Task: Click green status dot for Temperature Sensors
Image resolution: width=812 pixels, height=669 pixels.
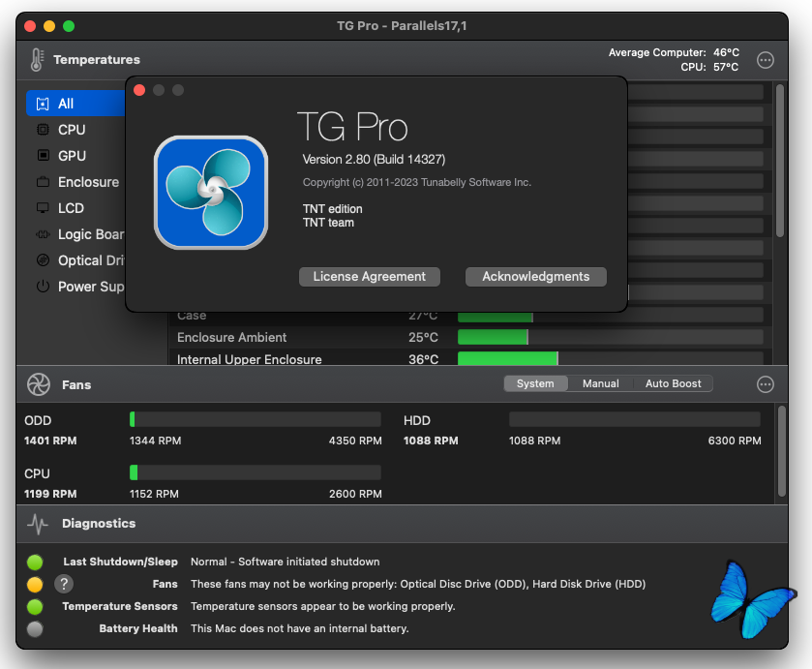Action: tap(35, 606)
